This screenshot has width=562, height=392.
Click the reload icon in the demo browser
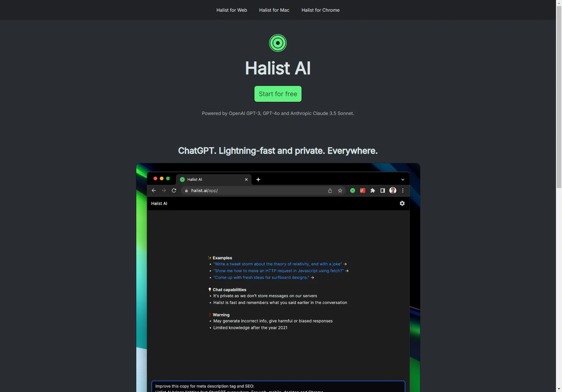click(174, 191)
